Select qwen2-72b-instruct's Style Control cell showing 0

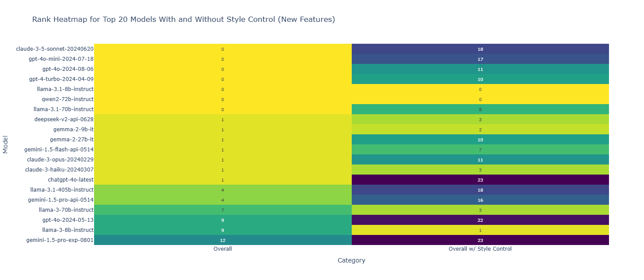(x=480, y=99)
